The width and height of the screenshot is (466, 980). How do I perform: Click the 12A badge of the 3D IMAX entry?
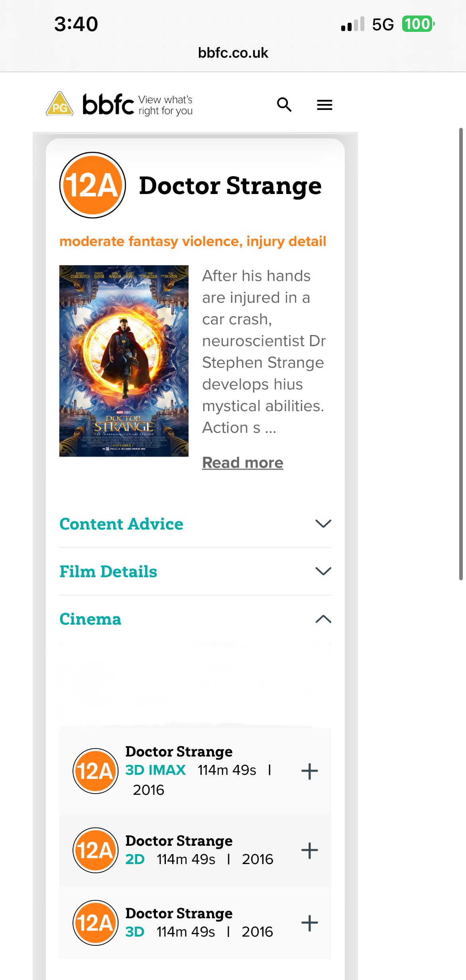coord(95,771)
